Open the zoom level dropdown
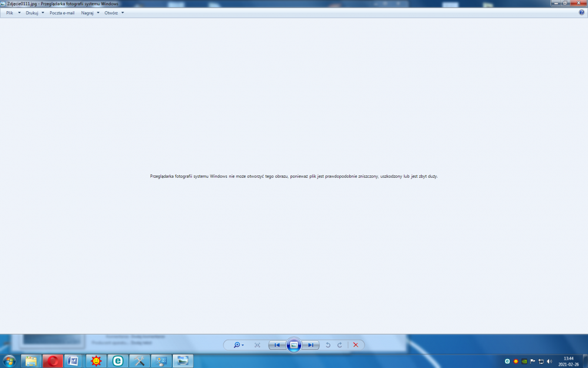This screenshot has width=588, height=368. [x=242, y=345]
